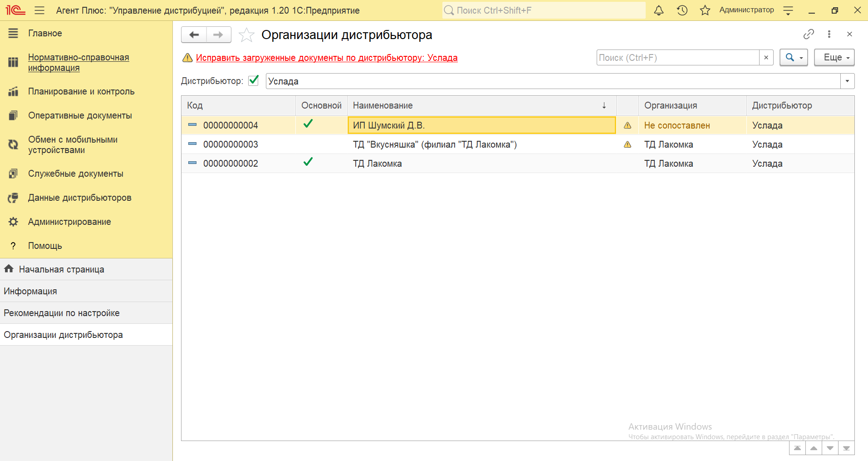Move up one row with the up arrow

pos(814,448)
